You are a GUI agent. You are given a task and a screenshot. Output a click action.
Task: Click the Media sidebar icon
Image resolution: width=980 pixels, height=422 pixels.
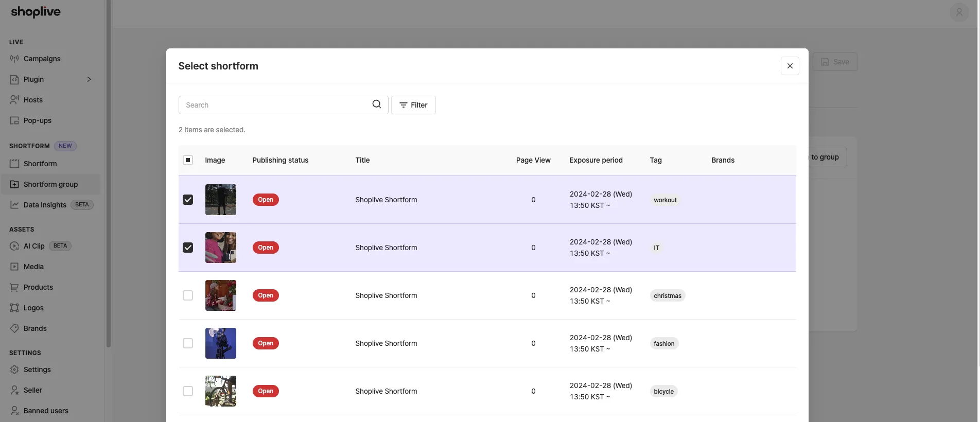coord(14,267)
